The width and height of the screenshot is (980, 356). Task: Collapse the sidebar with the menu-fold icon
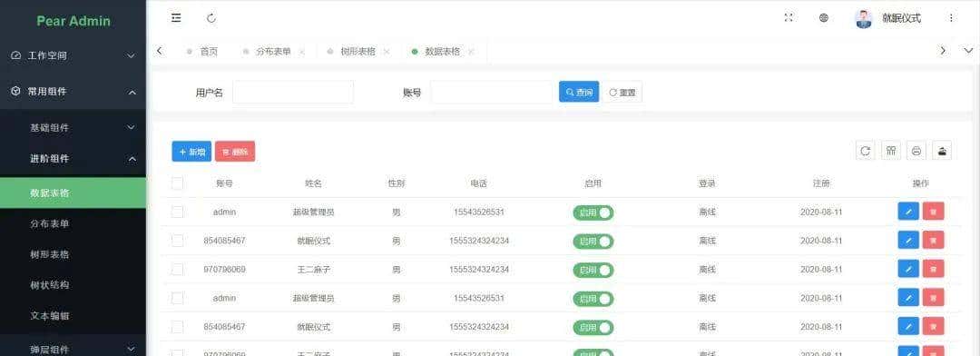tap(176, 18)
